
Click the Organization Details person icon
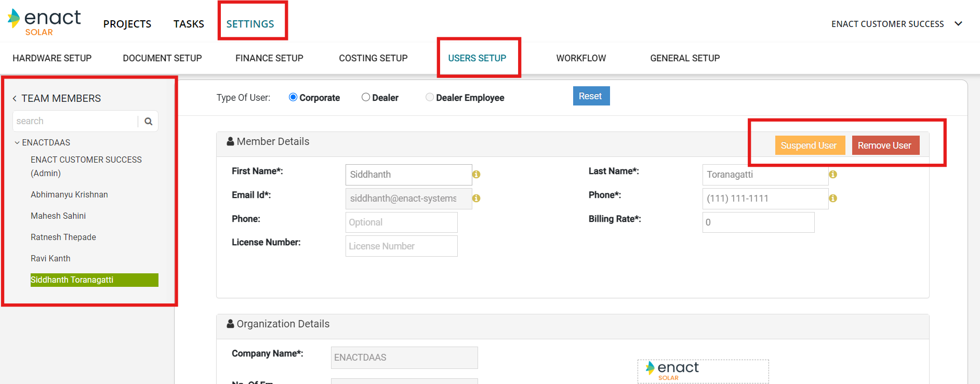(230, 324)
